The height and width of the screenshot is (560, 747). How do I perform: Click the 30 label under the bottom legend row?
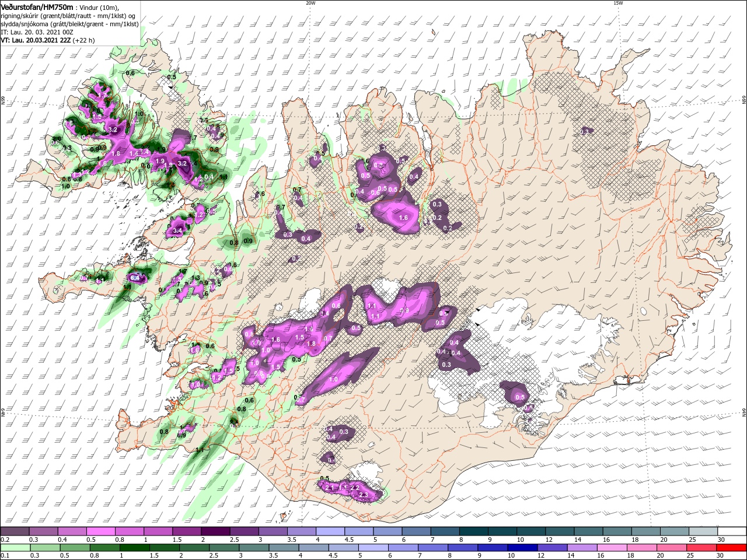721,555
